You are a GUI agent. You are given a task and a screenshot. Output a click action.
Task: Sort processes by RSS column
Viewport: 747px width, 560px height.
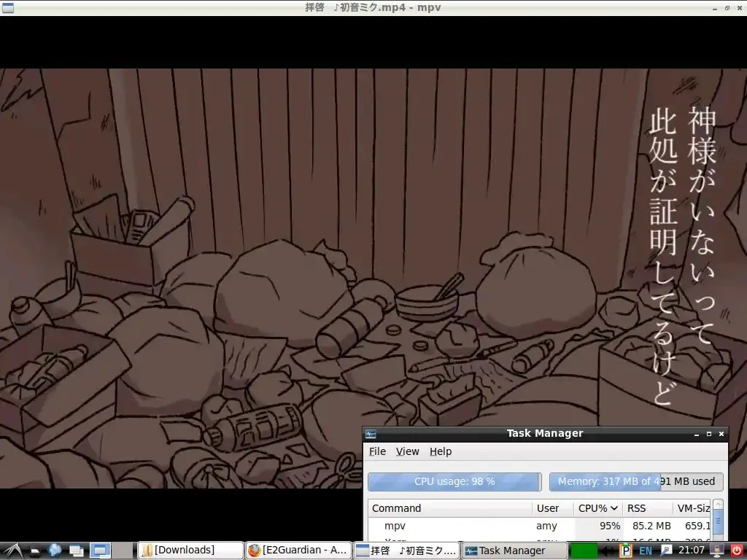[648, 508]
